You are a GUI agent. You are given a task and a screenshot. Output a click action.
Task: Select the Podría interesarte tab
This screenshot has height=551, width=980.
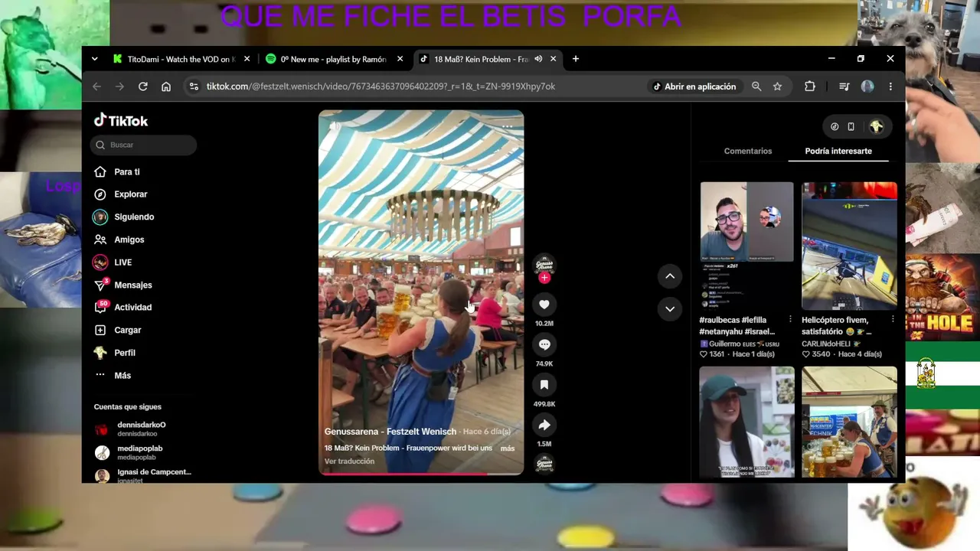coord(838,152)
